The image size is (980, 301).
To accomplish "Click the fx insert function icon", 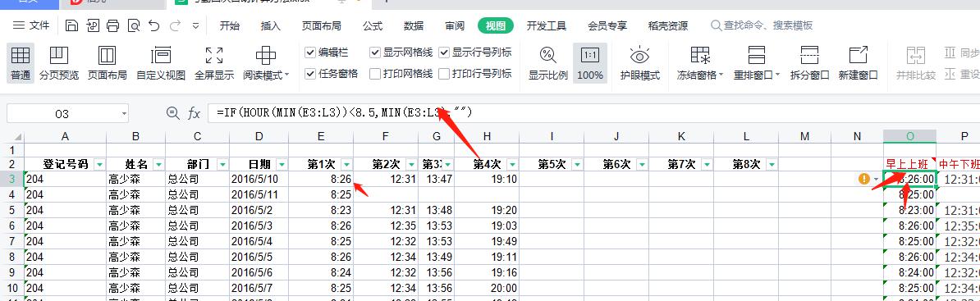I will point(195,114).
